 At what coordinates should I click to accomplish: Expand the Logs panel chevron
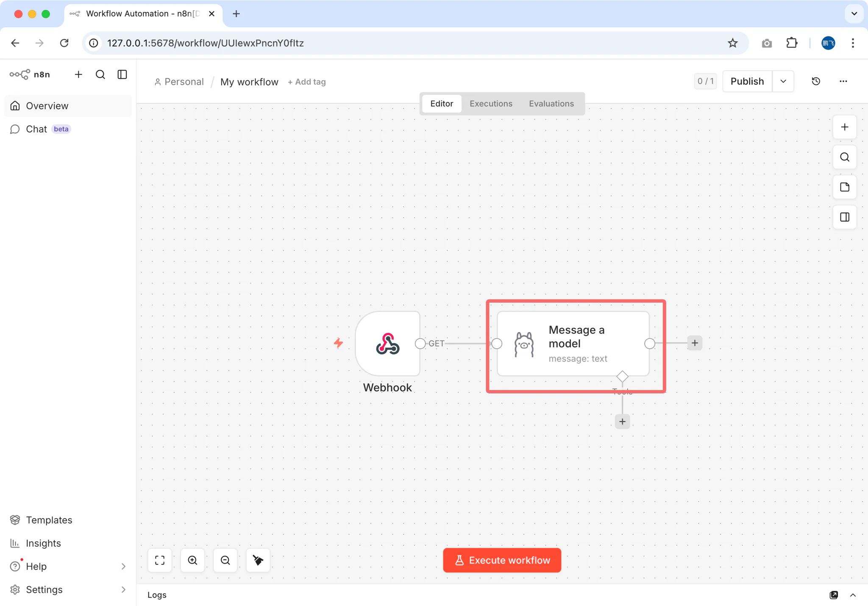tap(853, 595)
